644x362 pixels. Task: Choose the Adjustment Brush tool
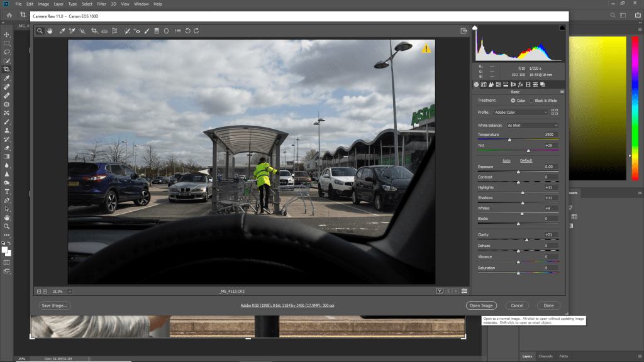pyautogui.click(x=147, y=30)
